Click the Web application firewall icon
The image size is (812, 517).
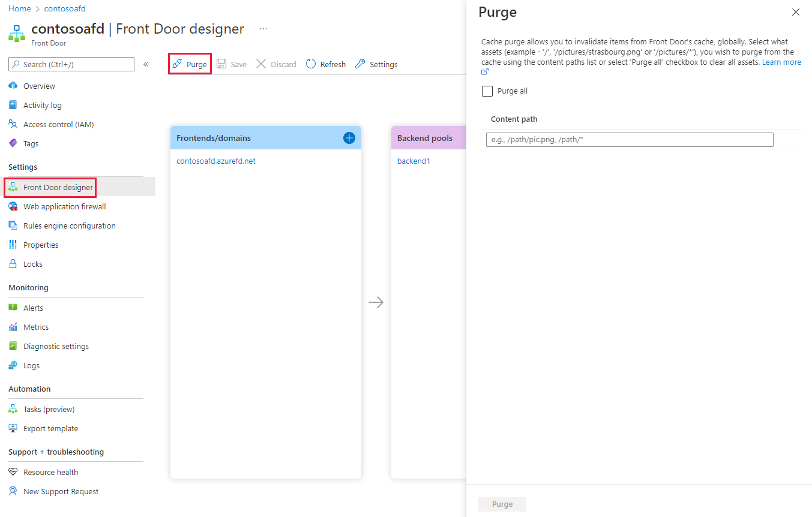[13, 206]
